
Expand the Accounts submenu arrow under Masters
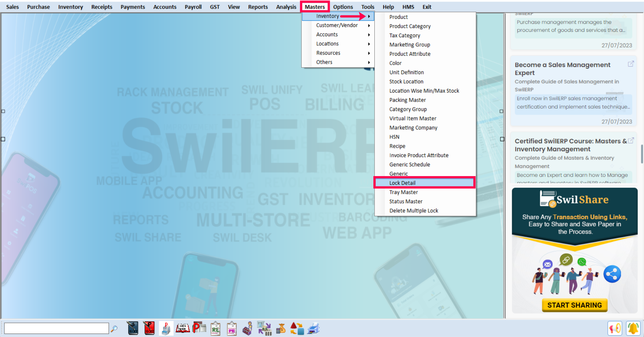tap(369, 35)
